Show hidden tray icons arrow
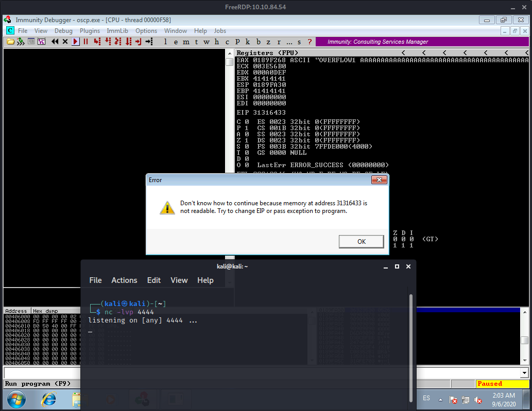The image size is (532, 411). [440, 400]
